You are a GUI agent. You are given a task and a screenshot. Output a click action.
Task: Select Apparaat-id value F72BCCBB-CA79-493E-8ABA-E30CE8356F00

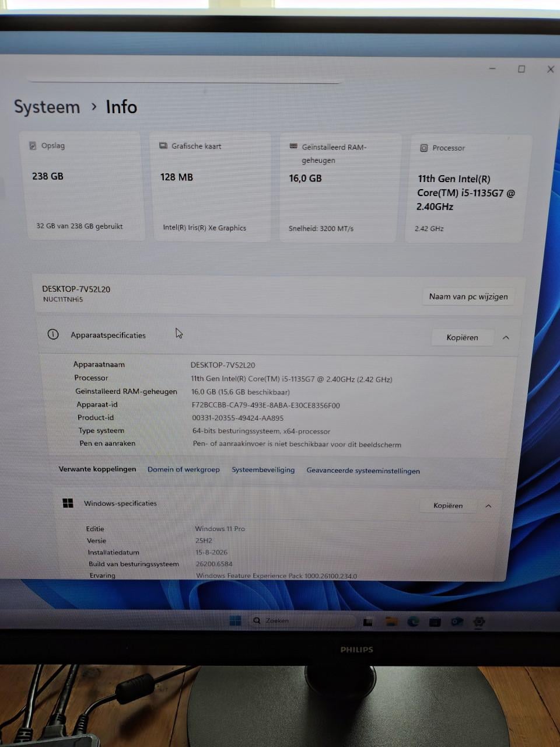pyautogui.click(x=265, y=405)
